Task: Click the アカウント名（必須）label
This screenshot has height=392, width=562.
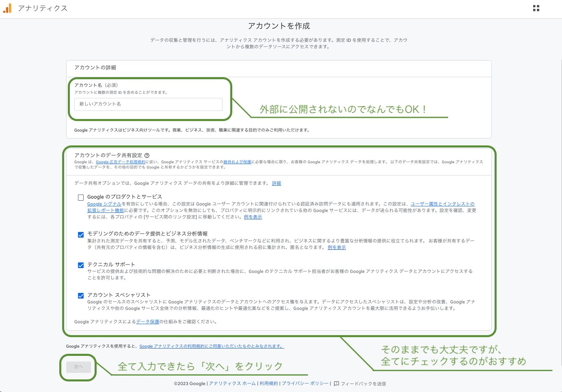Action: tap(96, 85)
